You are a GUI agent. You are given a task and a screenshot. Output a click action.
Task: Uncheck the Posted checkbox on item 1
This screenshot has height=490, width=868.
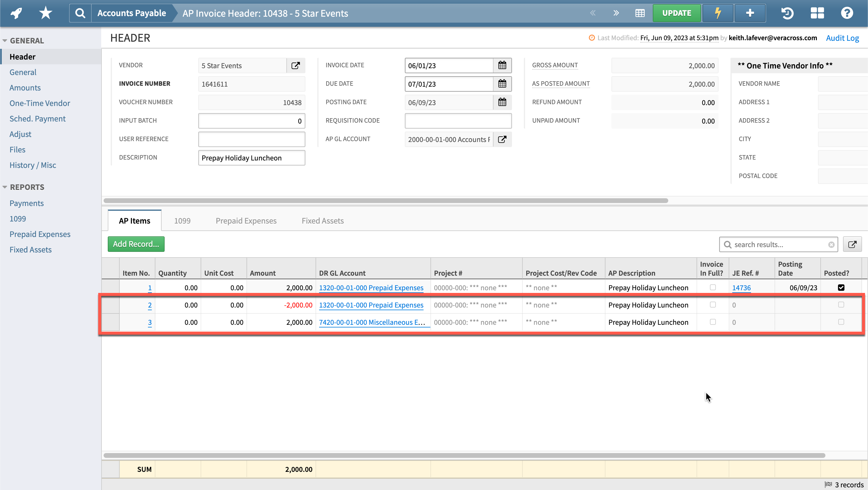pos(841,288)
